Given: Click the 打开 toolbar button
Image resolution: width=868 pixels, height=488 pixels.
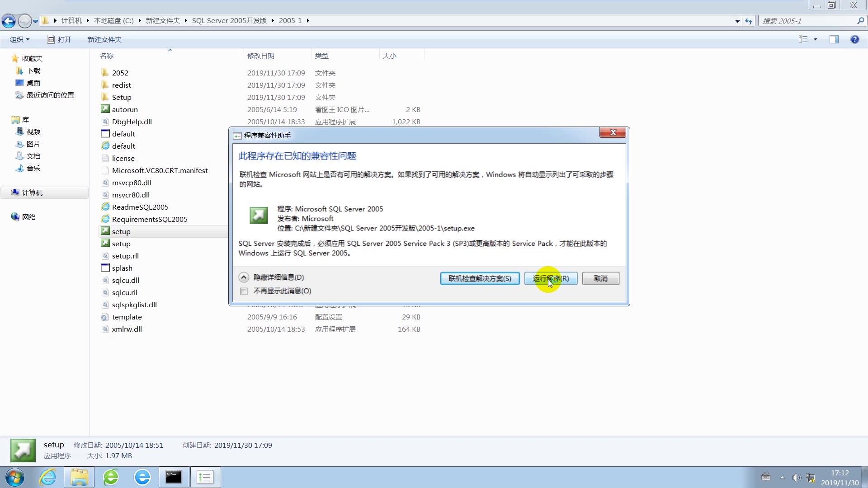Looking at the screenshot, I should (x=60, y=40).
